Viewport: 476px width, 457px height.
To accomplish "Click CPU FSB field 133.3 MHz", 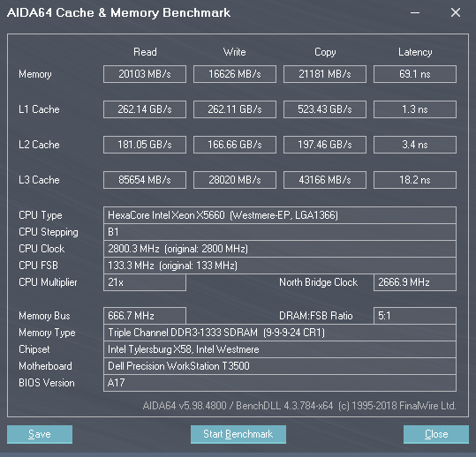I will point(280,266).
